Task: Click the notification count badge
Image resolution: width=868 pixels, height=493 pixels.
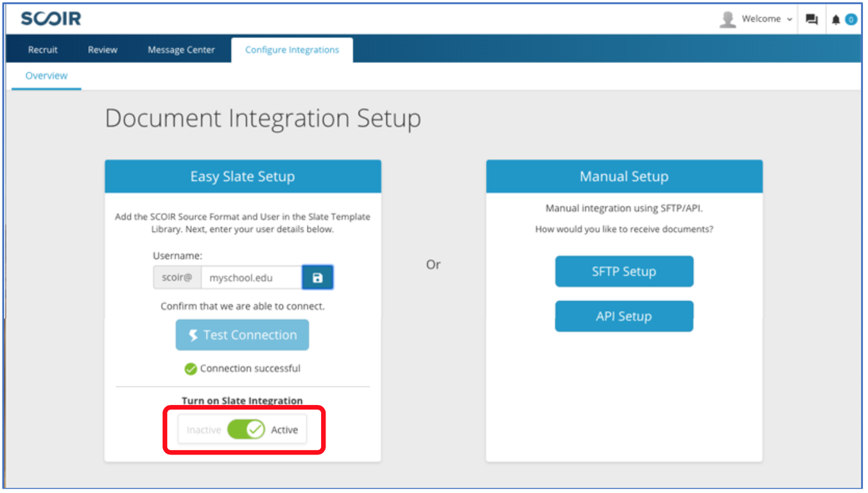Action: tap(851, 20)
